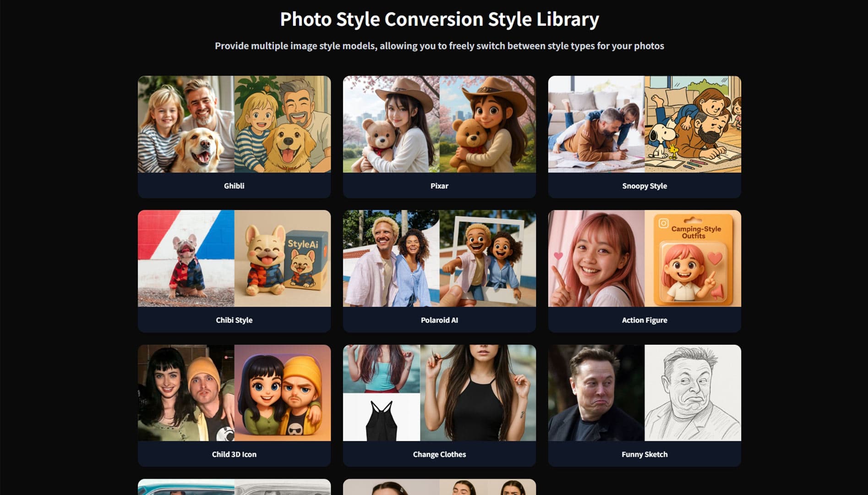Click the StyleAi box in Chibi preview
The image size is (868, 495).
[304, 261]
